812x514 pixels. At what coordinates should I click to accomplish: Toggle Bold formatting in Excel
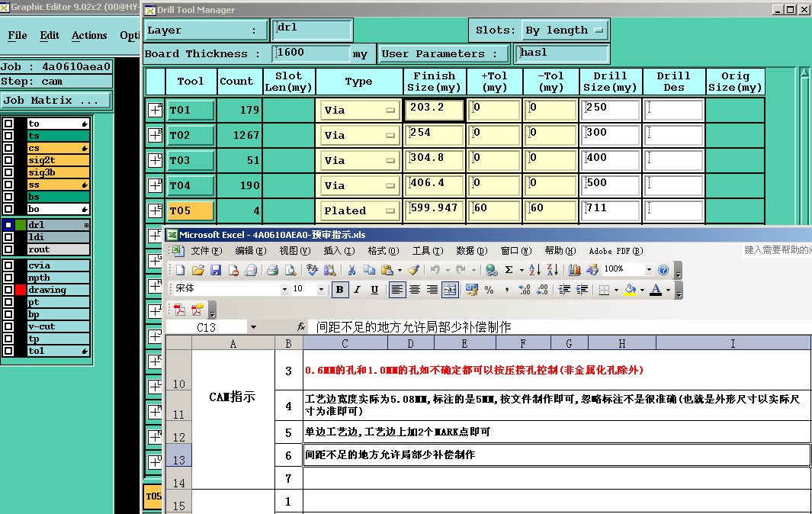[x=340, y=290]
